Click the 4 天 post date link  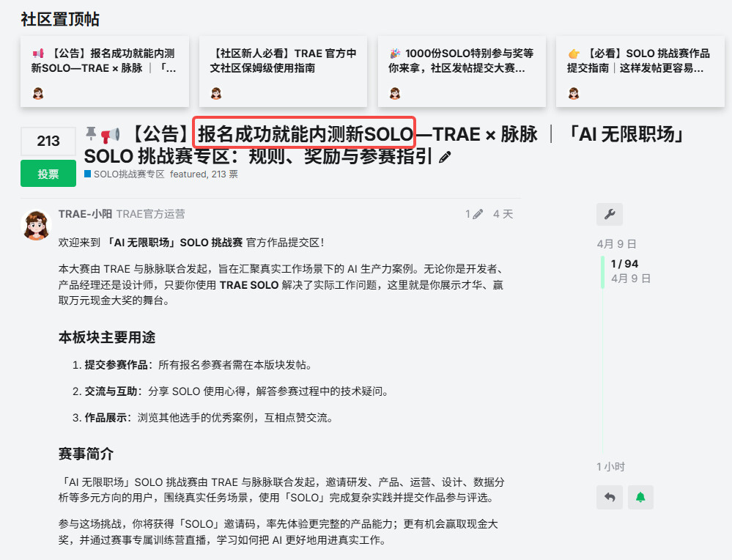click(503, 214)
